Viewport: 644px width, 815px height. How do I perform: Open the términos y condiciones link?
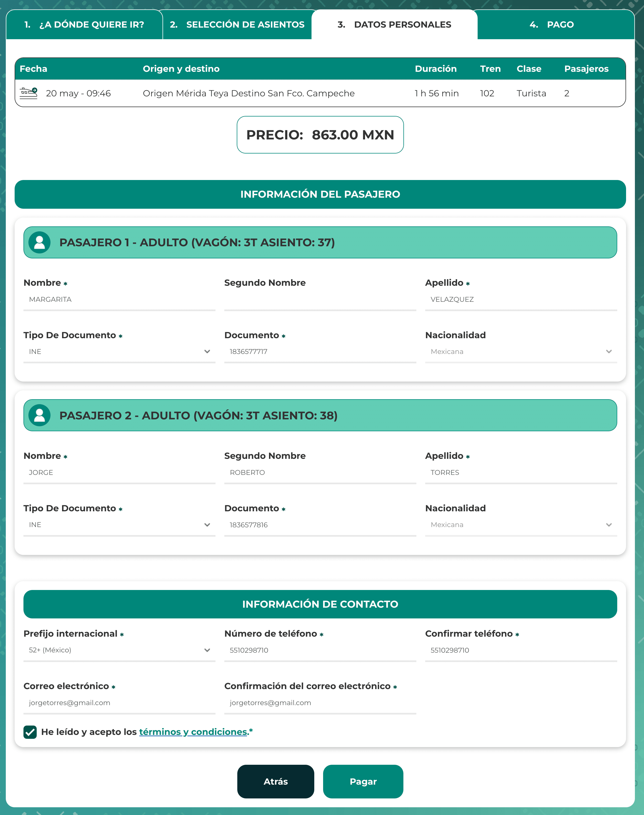(193, 732)
